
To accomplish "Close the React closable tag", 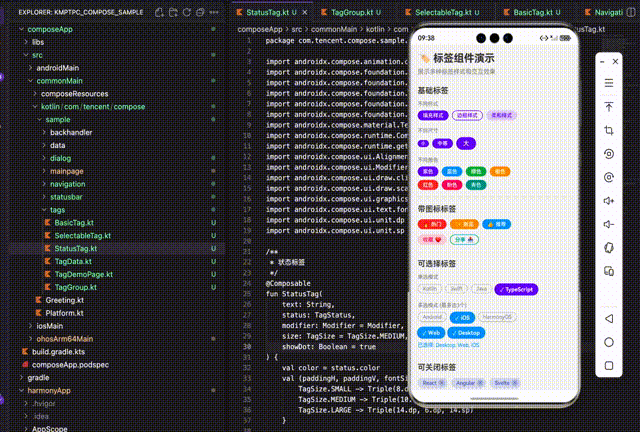I will point(441,383).
